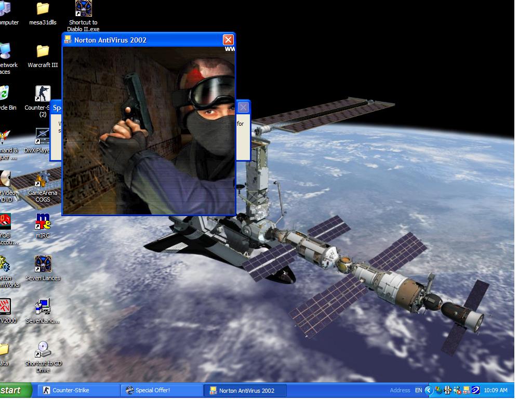Switch to the Special Offer! taskbar button
This screenshot has height=399, width=532.
pos(162,391)
